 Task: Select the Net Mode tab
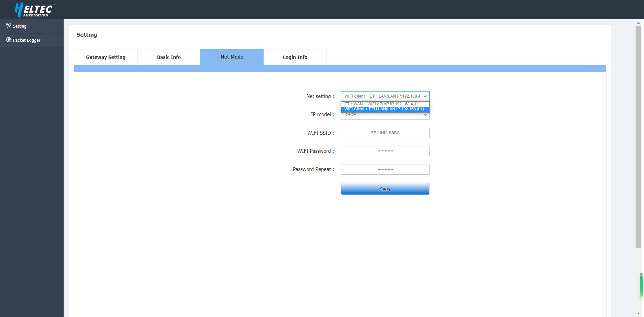[232, 57]
